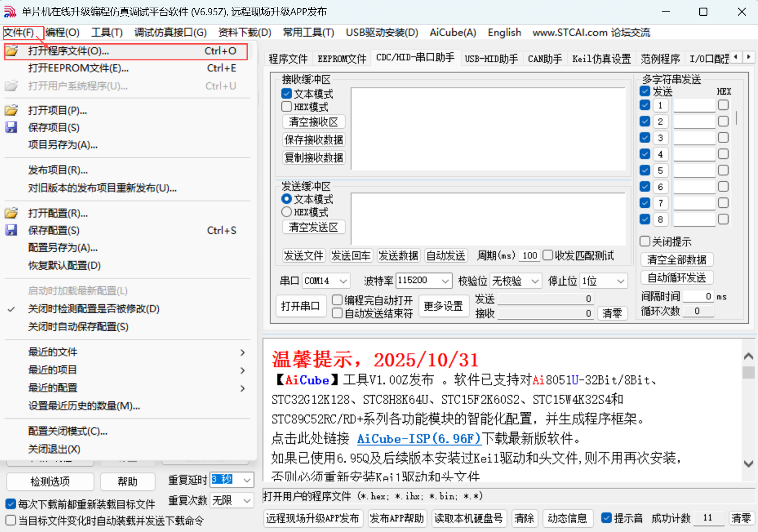The width and height of the screenshot is (758, 532).
Task: Switch to the USB-HID助手 tab
Action: click(491, 58)
